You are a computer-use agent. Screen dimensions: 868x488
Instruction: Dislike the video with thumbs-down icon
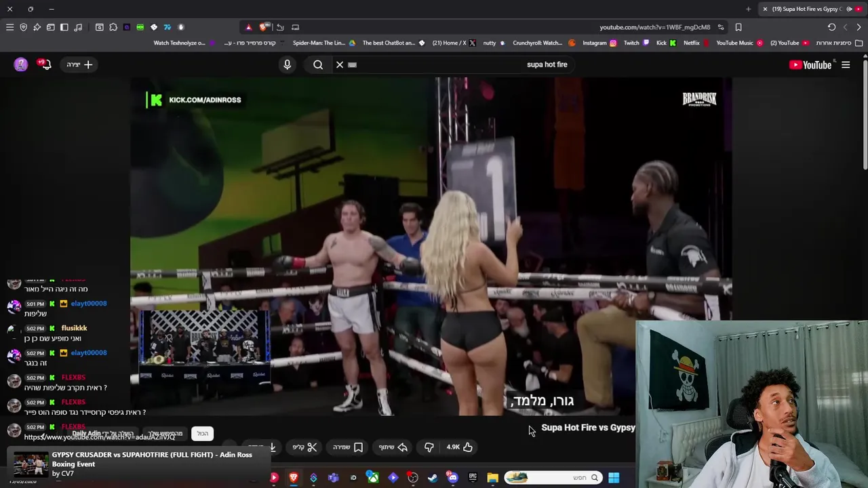(429, 447)
